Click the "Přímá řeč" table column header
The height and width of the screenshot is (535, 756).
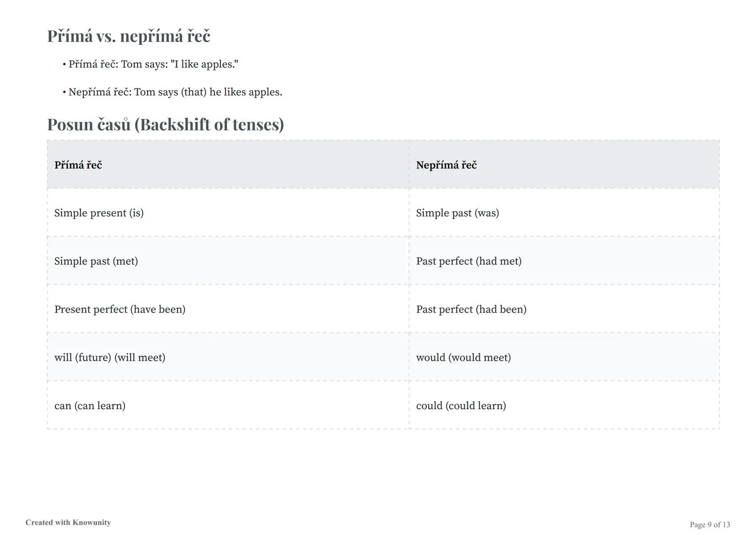(78, 165)
